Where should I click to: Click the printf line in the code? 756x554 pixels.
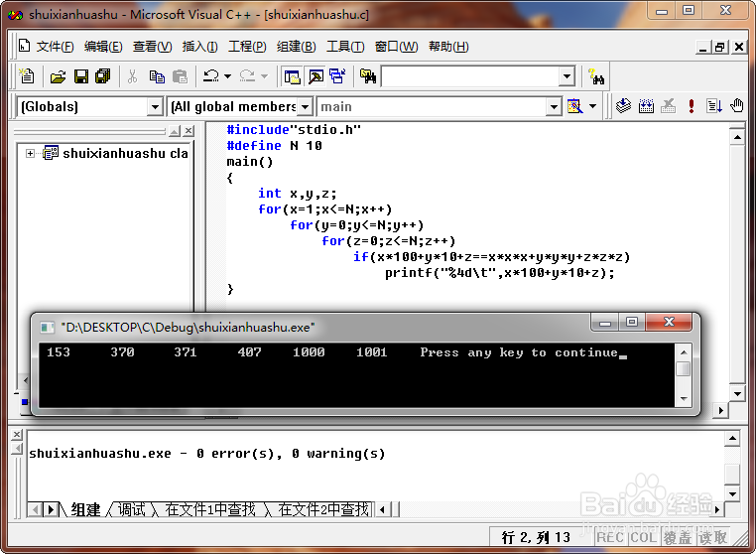tap(499, 273)
